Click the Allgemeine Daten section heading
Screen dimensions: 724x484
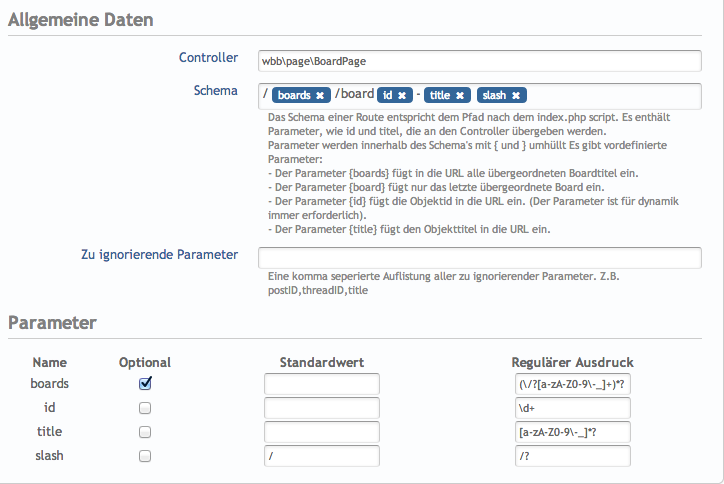click(x=78, y=19)
